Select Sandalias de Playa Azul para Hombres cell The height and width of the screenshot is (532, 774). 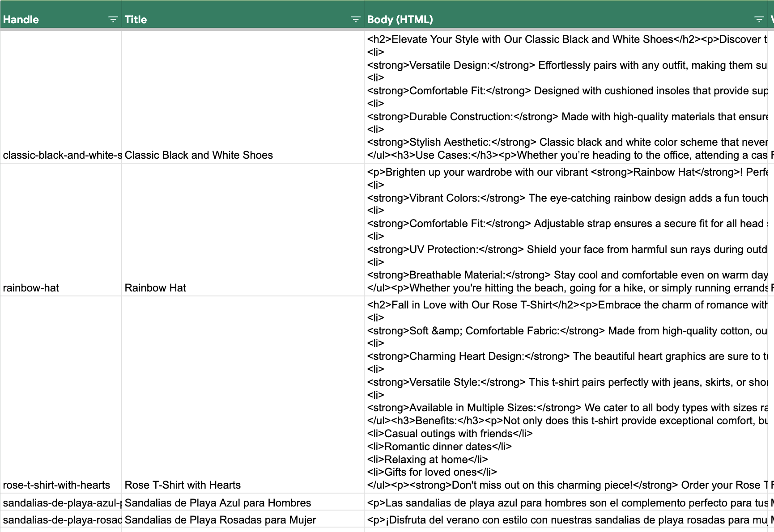coord(243,502)
